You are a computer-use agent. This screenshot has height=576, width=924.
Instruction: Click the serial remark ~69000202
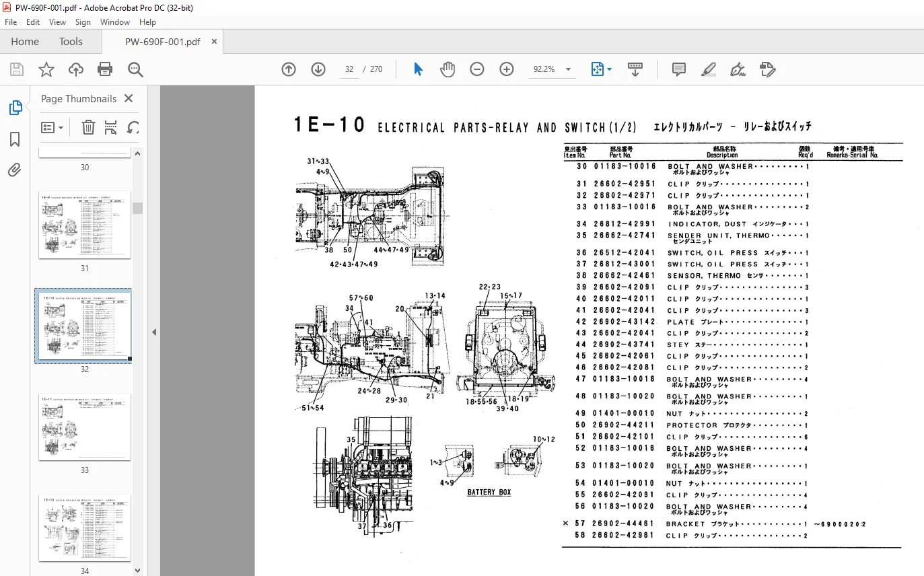[x=839, y=524]
